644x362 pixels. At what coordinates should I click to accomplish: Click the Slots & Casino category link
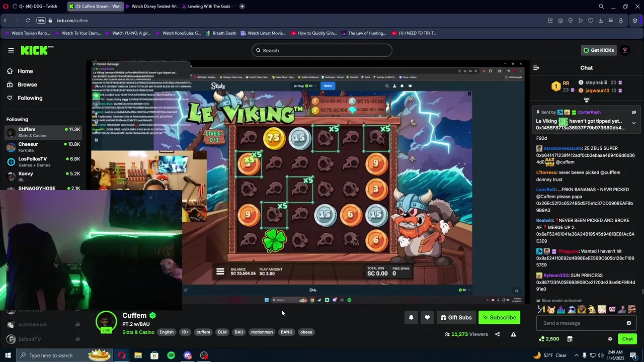pos(138,332)
